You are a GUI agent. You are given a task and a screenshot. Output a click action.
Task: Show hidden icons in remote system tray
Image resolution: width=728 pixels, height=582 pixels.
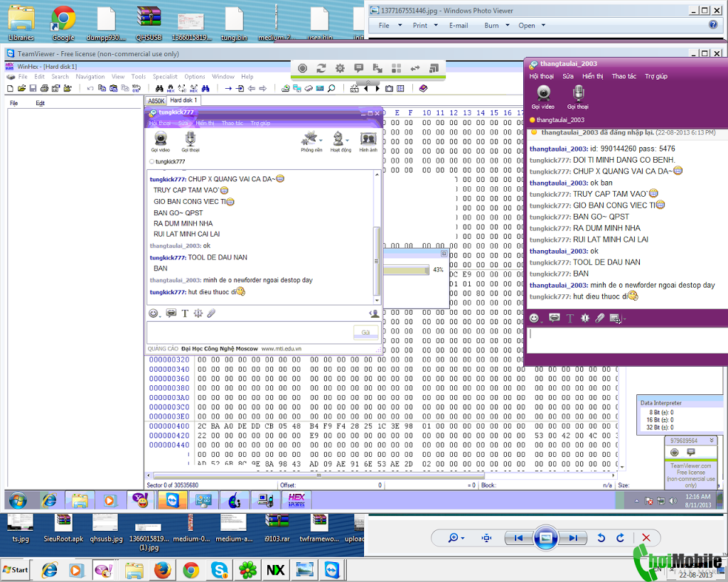(636, 501)
